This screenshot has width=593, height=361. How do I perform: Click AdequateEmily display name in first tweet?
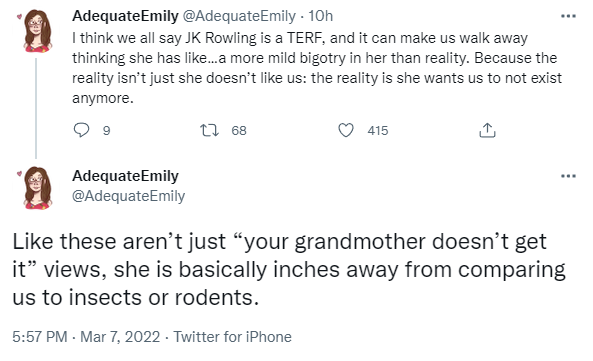point(125,16)
